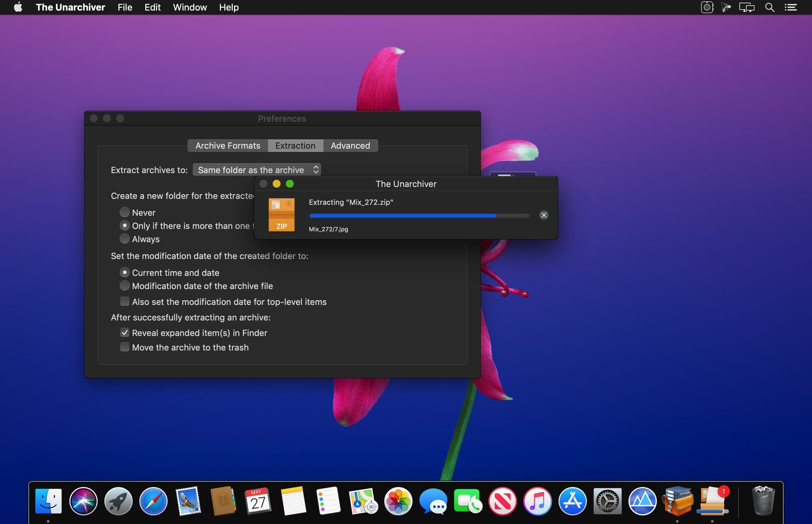
Task: Click the screenshot camera menu bar icon
Action: pyautogui.click(x=707, y=7)
